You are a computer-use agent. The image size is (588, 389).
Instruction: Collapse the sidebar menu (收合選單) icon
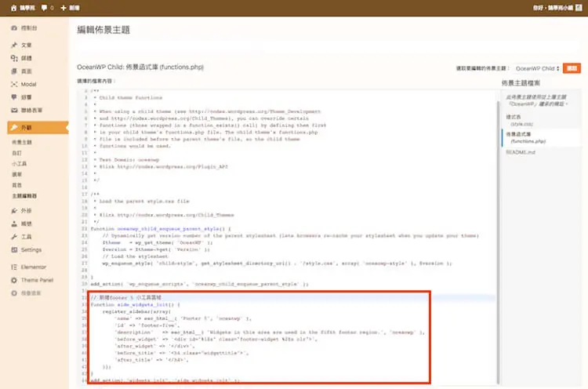click(14, 293)
